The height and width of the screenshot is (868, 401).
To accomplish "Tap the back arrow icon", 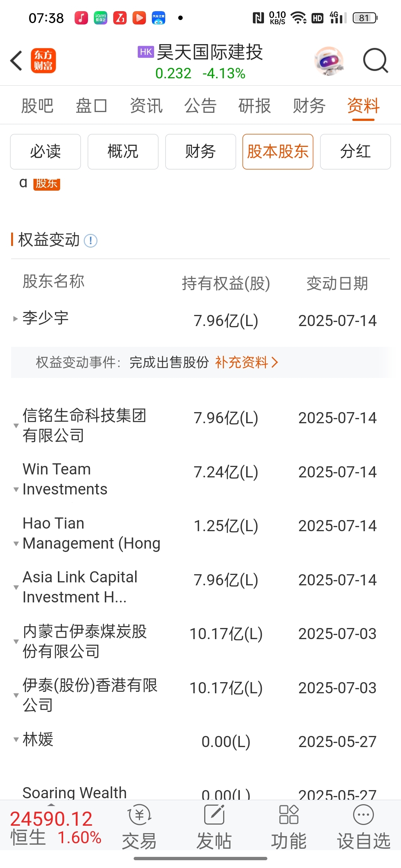I will tap(16, 60).
